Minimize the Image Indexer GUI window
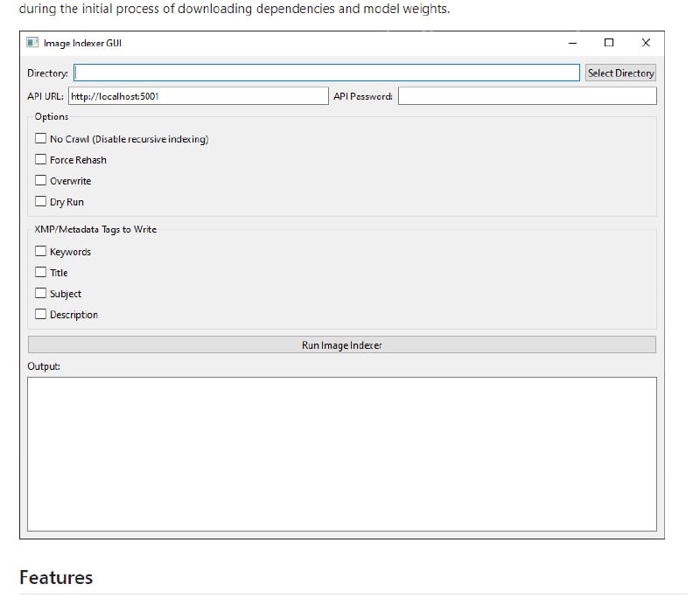 click(x=572, y=43)
